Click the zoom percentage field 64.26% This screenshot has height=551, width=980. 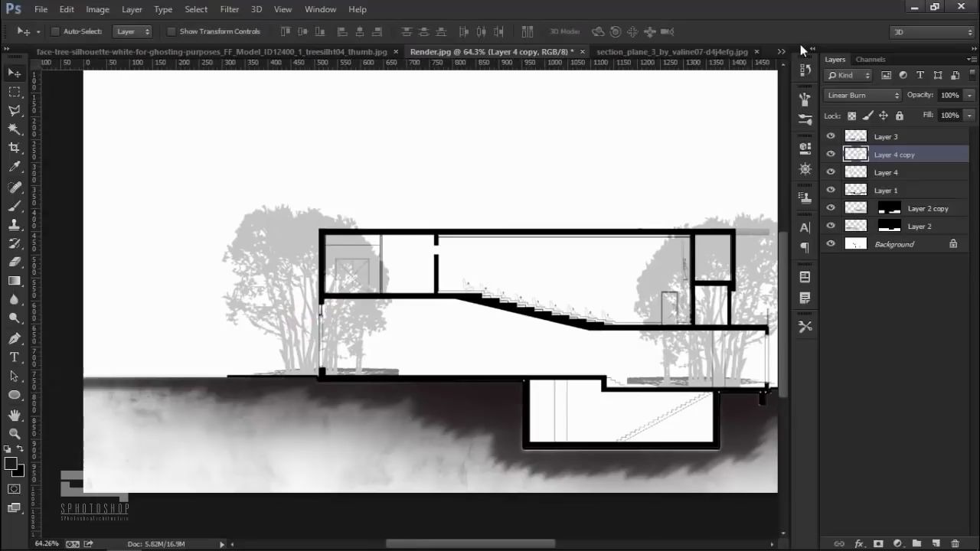(x=47, y=543)
